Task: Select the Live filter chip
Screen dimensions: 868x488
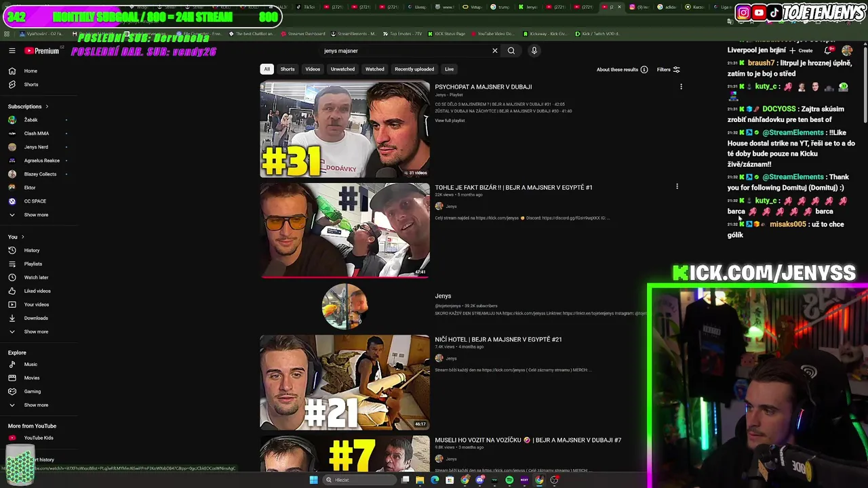Action: pyautogui.click(x=449, y=69)
